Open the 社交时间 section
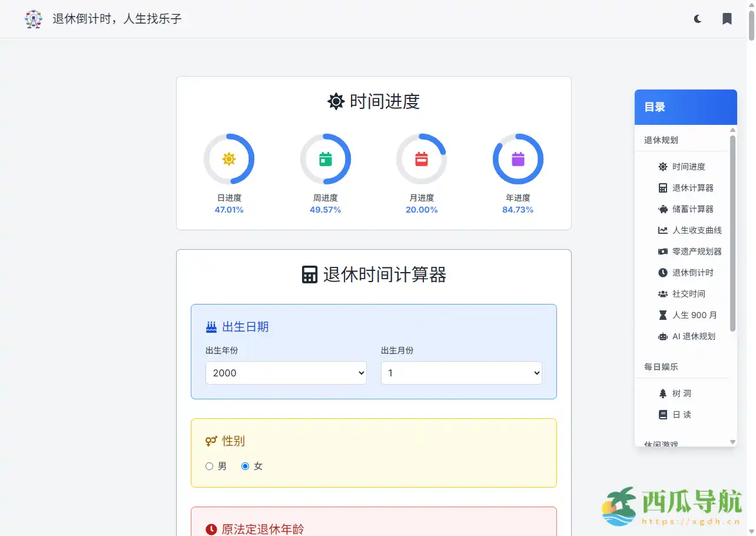756x536 pixels. click(684, 293)
